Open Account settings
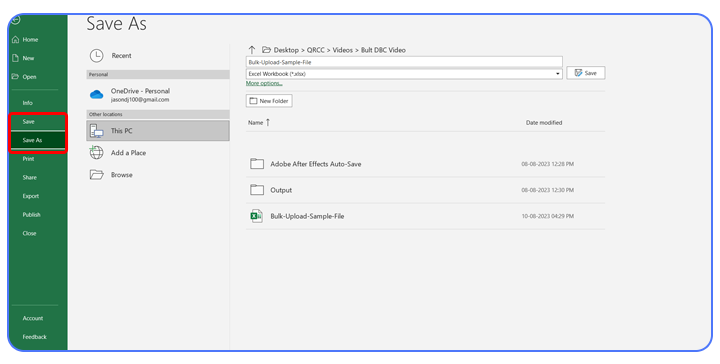 33,318
